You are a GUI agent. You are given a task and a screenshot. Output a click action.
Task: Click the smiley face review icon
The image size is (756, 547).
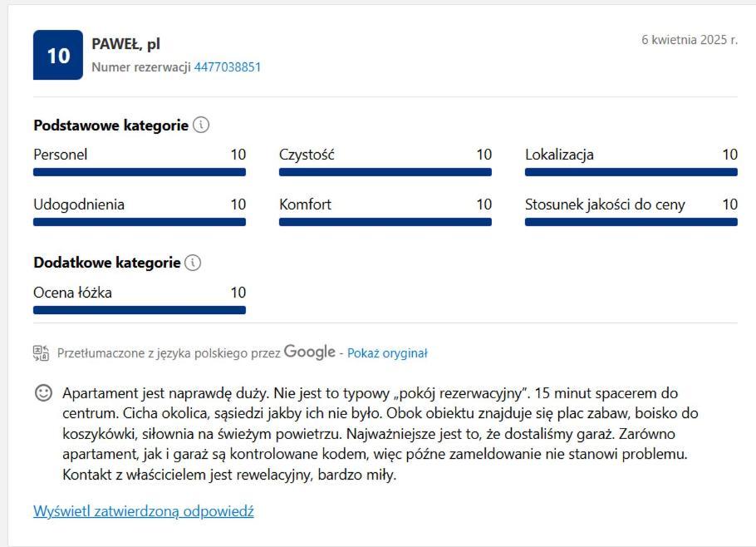(43, 393)
